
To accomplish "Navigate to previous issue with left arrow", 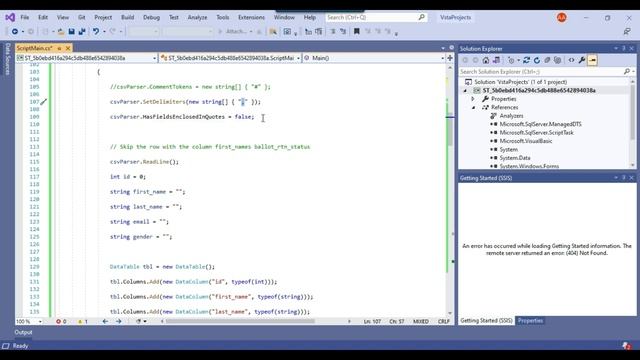I will 105,322.
